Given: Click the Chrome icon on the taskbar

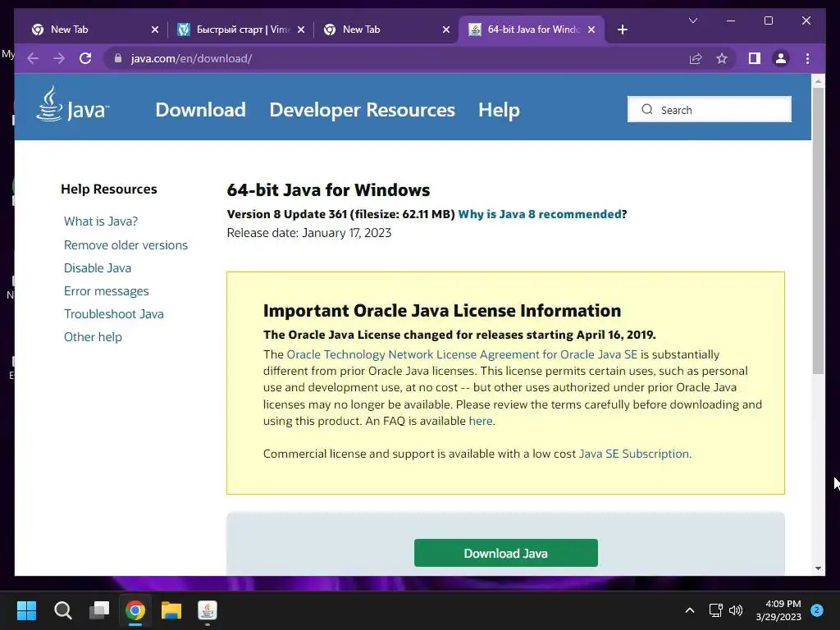Looking at the screenshot, I should (x=135, y=610).
